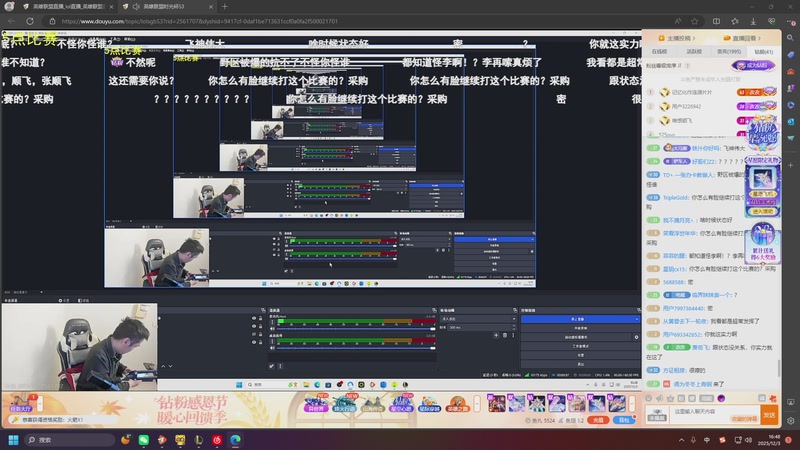
Task: Select rank 2 user 用户3226942
Action: pyautogui.click(x=686, y=107)
